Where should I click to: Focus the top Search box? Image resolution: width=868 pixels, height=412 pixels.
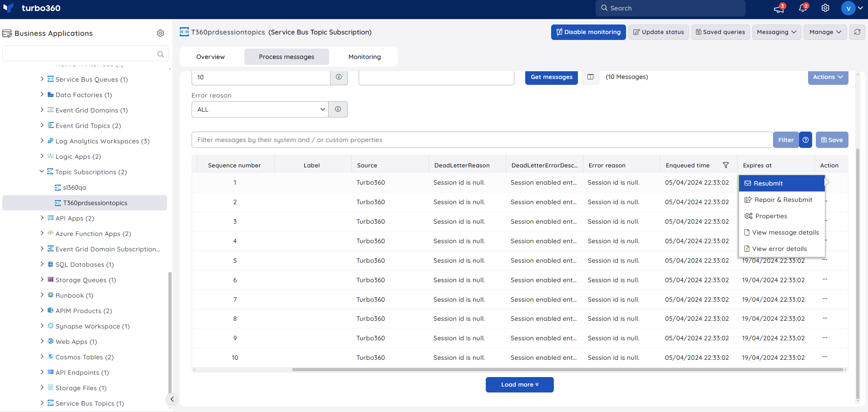click(x=670, y=8)
